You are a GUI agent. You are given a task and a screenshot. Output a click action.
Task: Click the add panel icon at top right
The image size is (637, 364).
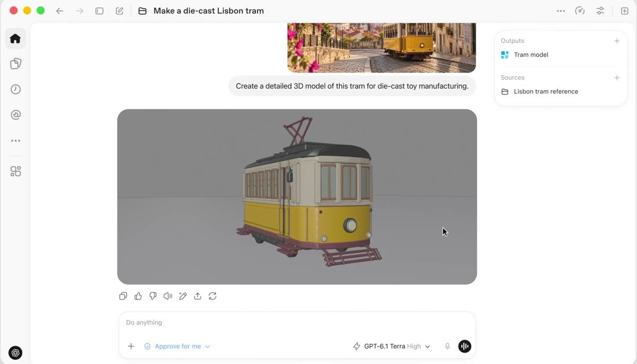tap(624, 11)
